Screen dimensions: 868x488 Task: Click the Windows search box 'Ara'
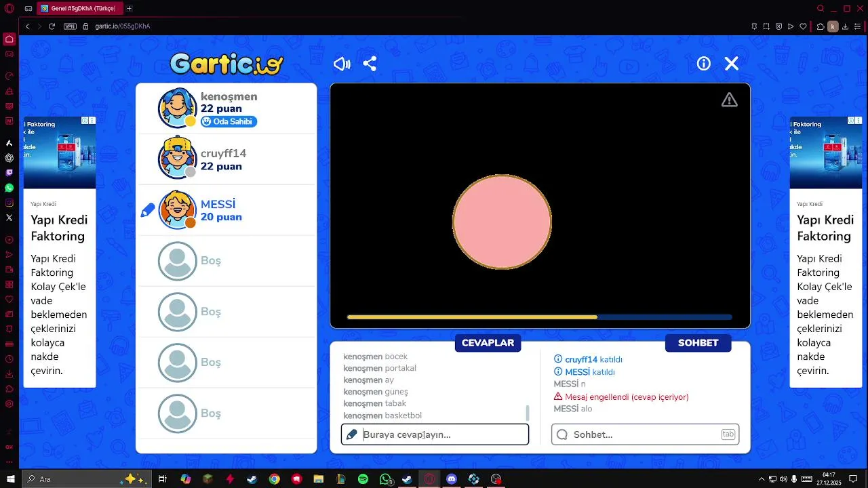click(x=87, y=479)
